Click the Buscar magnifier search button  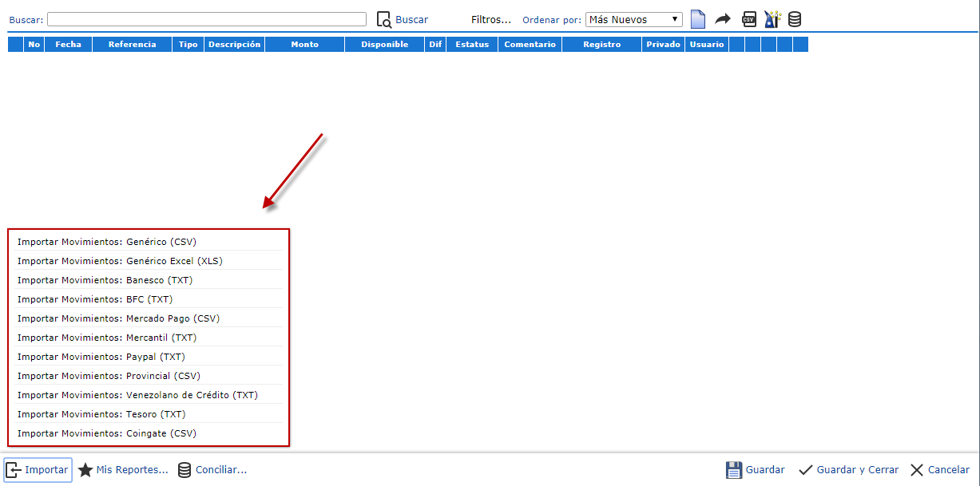[x=403, y=19]
